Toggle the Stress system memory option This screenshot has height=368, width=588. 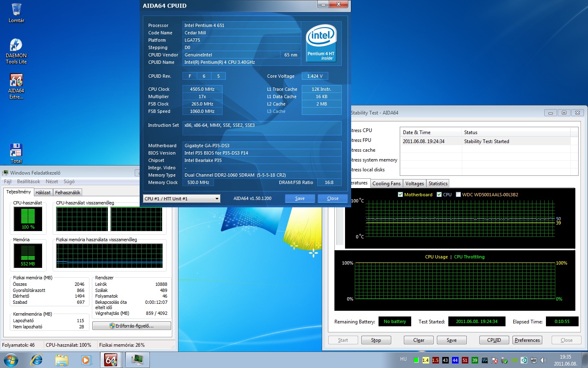pos(374,160)
